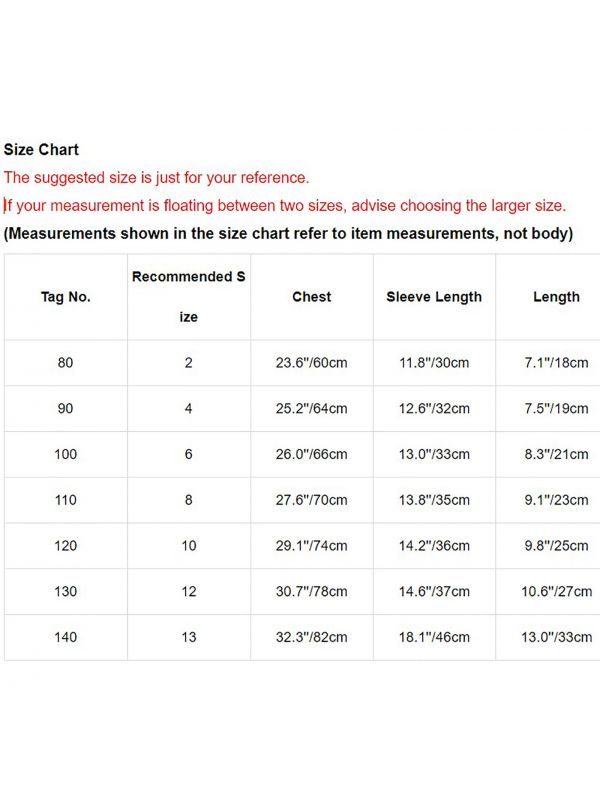Screen dimensions: 600x800
Task: Select tag number 140 cell
Action: (65, 637)
